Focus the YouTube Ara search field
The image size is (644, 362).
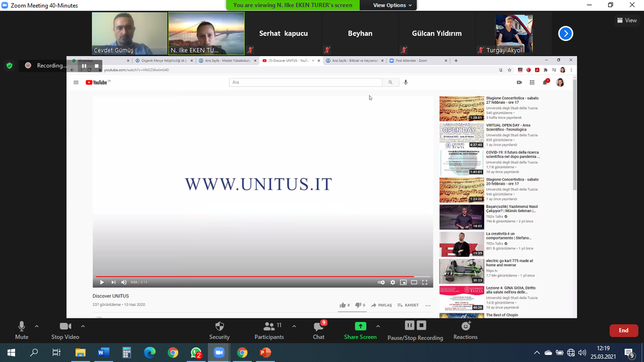[306, 82]
